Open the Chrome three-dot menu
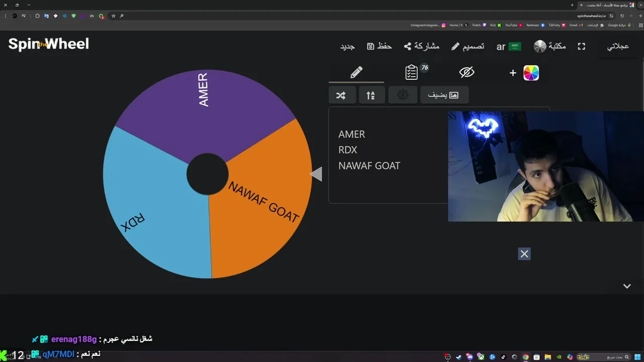 [6, 16]
